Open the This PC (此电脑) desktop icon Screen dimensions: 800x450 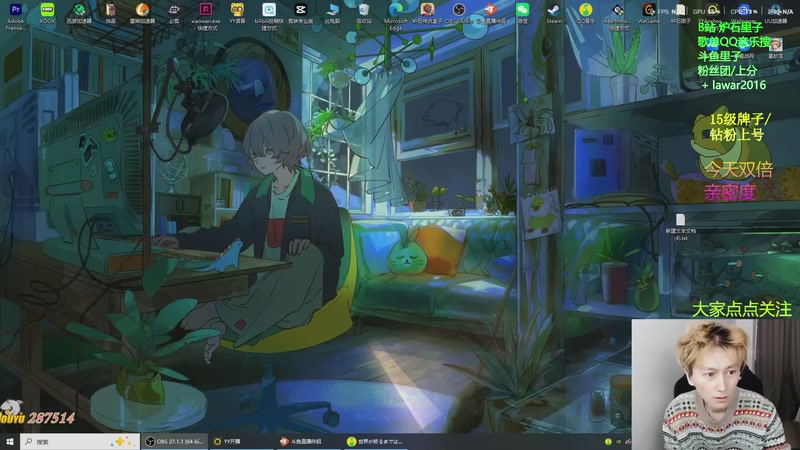tap(332, 14)
